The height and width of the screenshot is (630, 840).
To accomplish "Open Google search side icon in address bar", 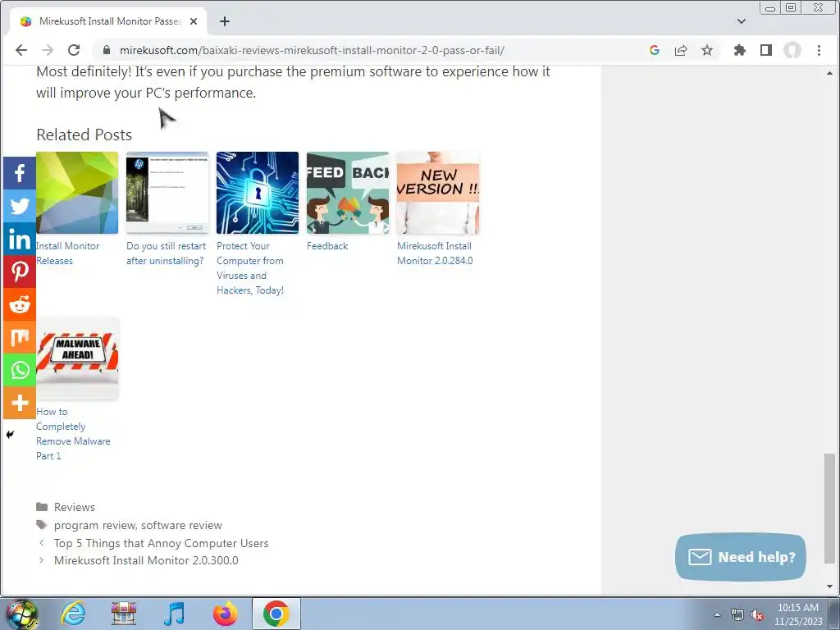I will [654, 50].
